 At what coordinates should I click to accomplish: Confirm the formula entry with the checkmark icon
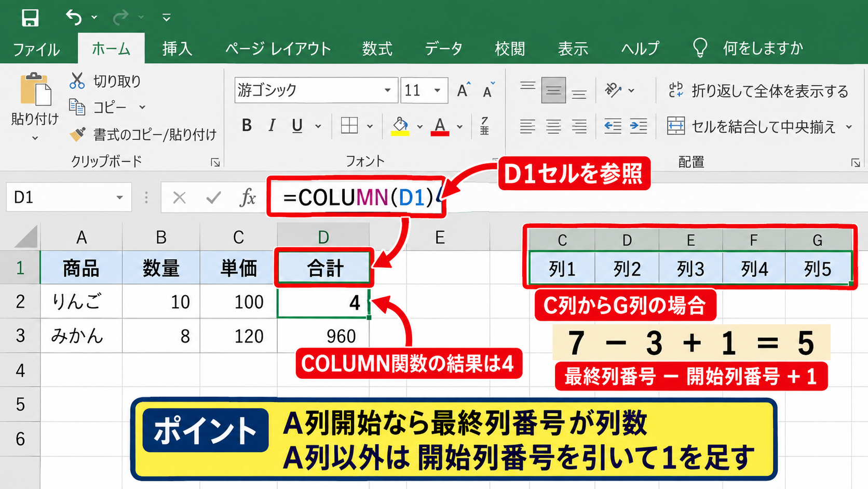[213, 197]
